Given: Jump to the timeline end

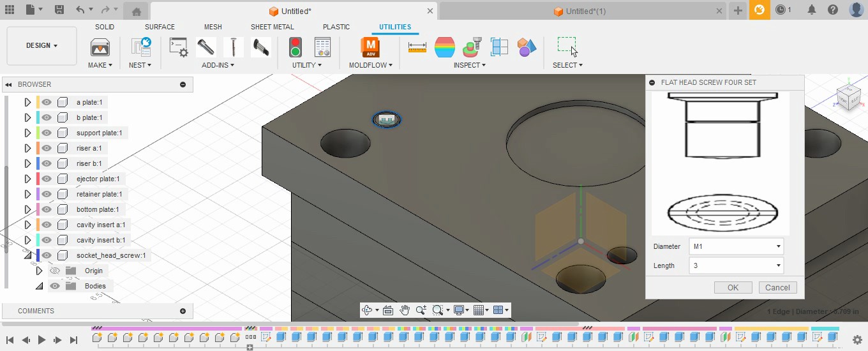Looking at the screenshot, I should [73, 340].
